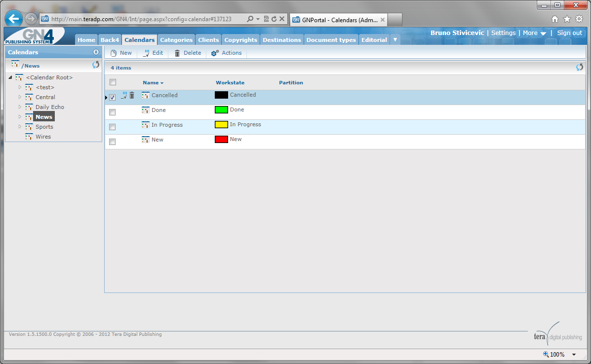Open the address bar autocomplete dropdown arrow
This screenshot has height=364, width=591.
click(x=258, y=19)
